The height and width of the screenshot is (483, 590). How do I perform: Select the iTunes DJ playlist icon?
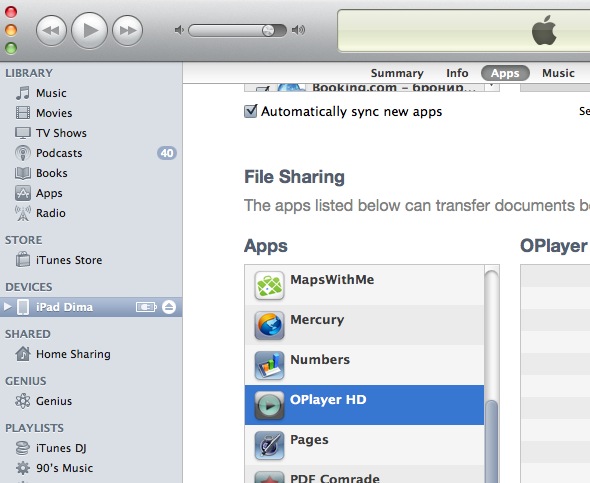click(x=23, y=448)
